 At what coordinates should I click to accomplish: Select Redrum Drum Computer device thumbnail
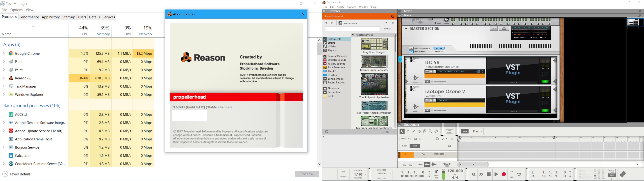click(x=374, y=62)
